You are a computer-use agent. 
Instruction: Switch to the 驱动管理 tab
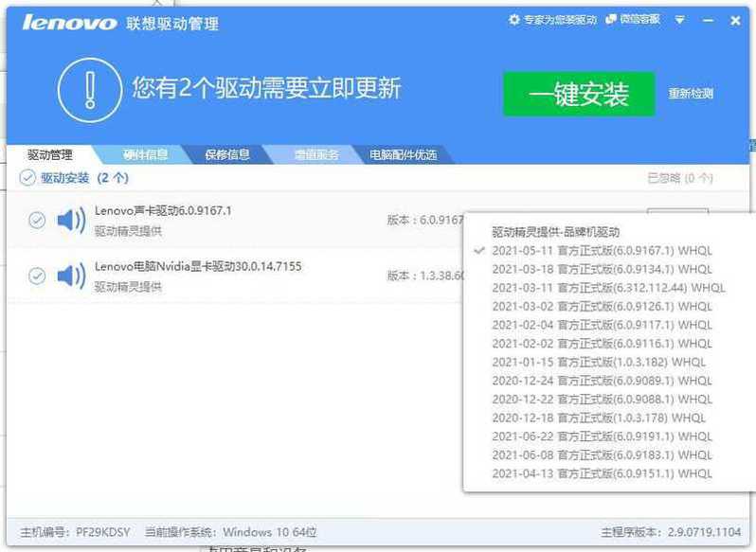(x=49, y=154)
